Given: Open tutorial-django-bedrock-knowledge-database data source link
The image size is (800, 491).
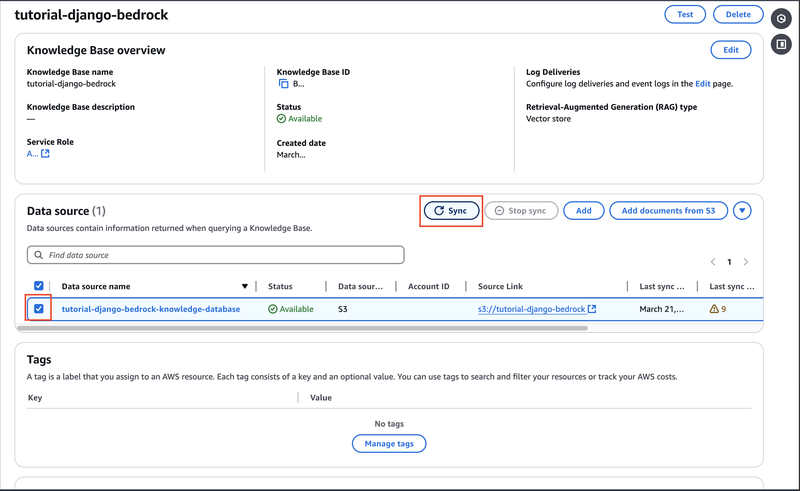Looking at the screenshot, I should [x=151, y=309].
